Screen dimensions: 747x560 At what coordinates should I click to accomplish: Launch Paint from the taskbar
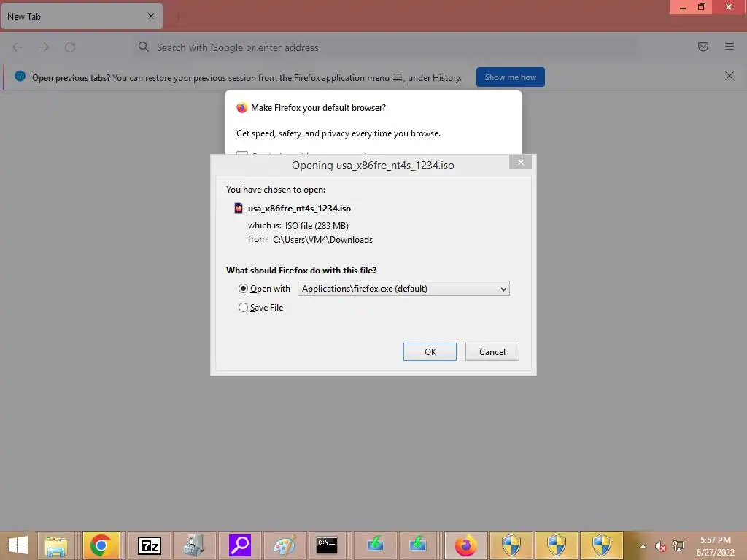click(x=285, y=545)
